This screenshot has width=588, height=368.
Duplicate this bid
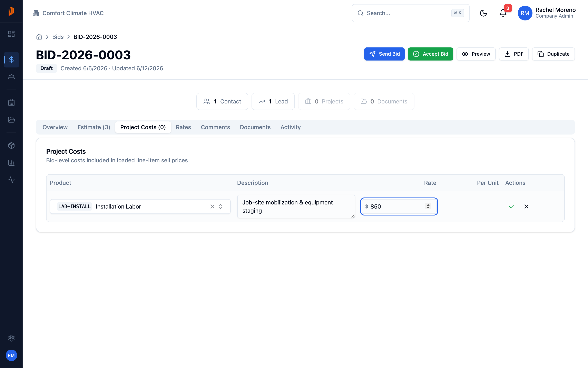[553, 54]
